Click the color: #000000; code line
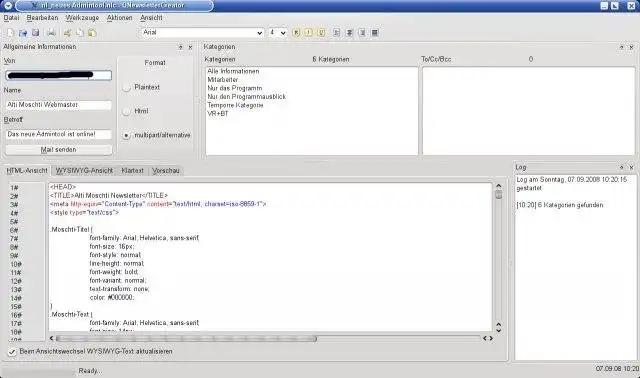The image size is (640, 378). coord(112,298)
